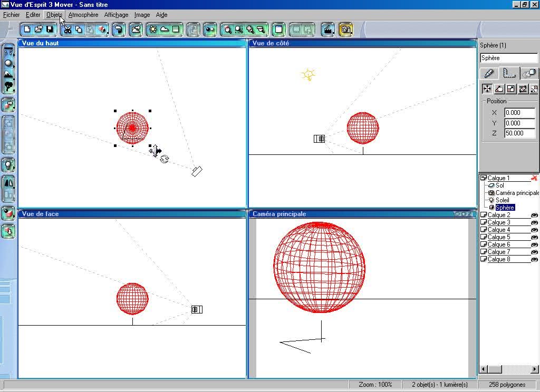Toggle visibility eye of Calque 5
Image resolution: width=540 pixels, height=392 pixels.
click(534, 237)
